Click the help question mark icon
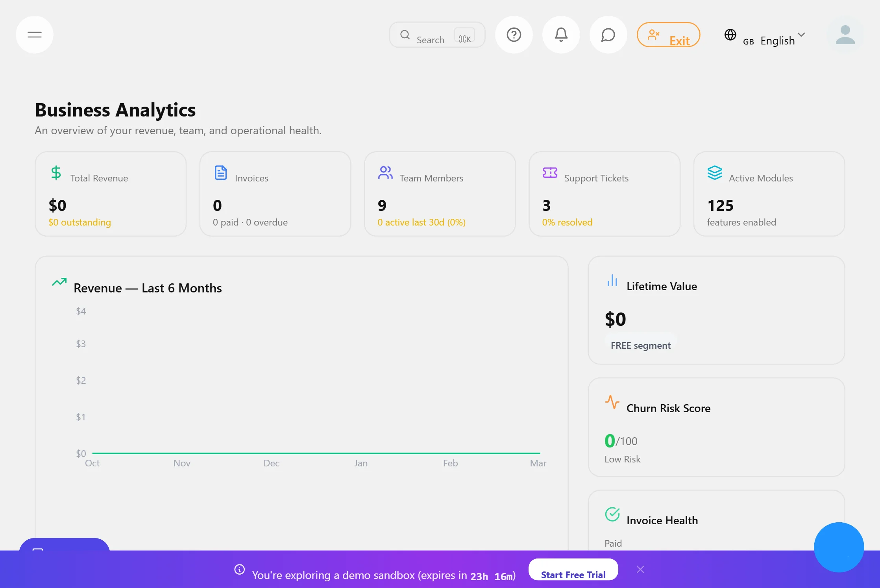This screenshot has width=880, height=588. pos(514,35)
